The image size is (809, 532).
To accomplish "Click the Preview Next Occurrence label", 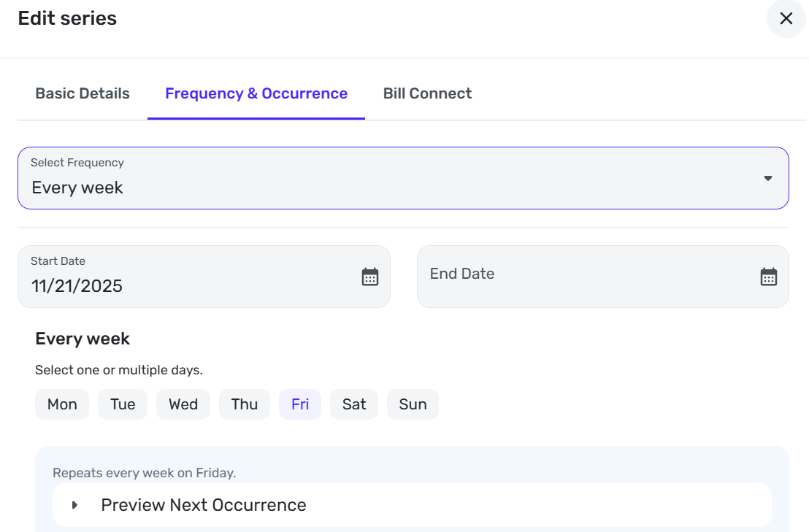I will click(204, 505).
